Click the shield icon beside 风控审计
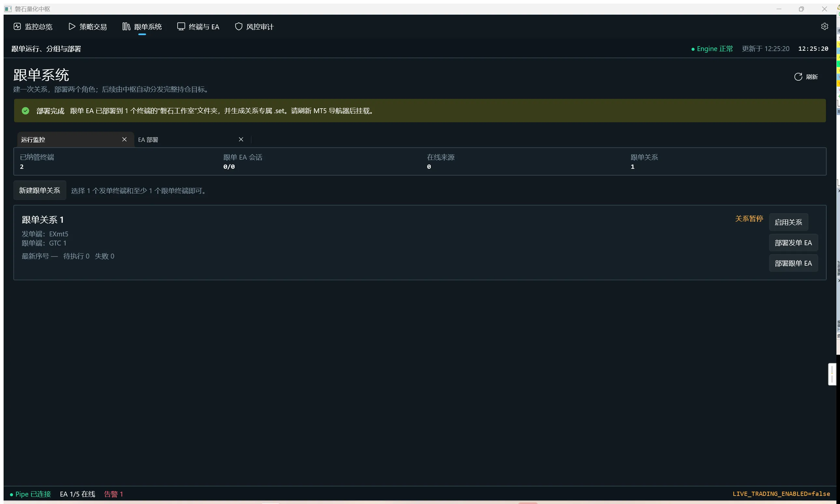This screenshot has width=840, height=504. tap(238, 26)
